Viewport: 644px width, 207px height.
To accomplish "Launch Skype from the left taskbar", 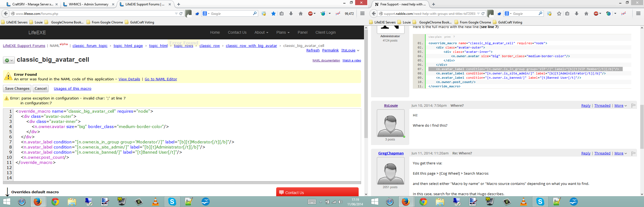I will pos(172,202).
